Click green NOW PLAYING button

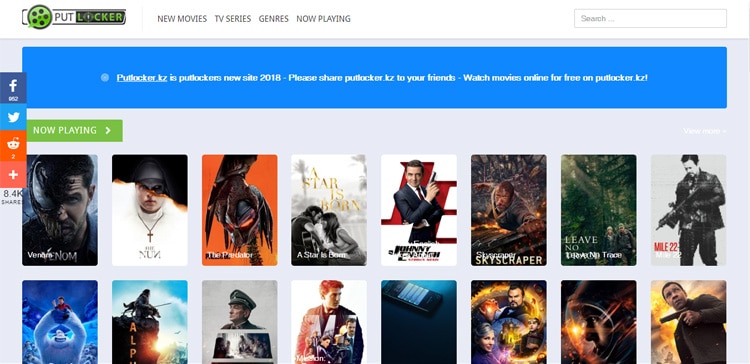72,131
